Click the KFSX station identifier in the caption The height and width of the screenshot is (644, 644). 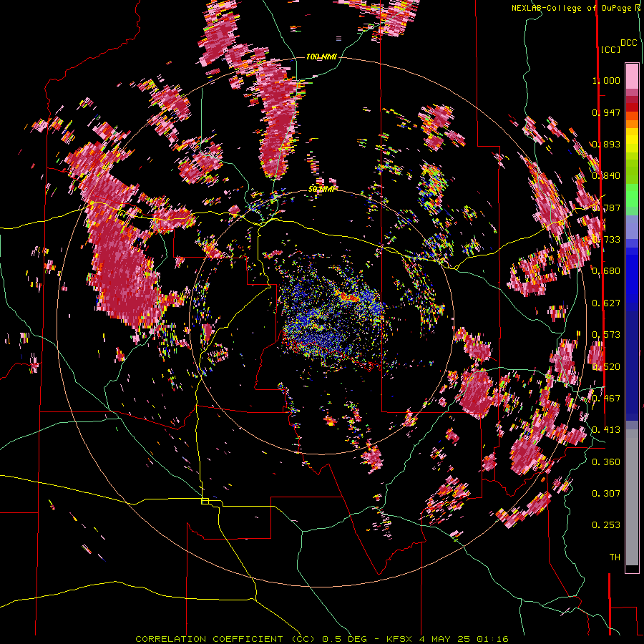pyautogui.click(x=401, y=639)
